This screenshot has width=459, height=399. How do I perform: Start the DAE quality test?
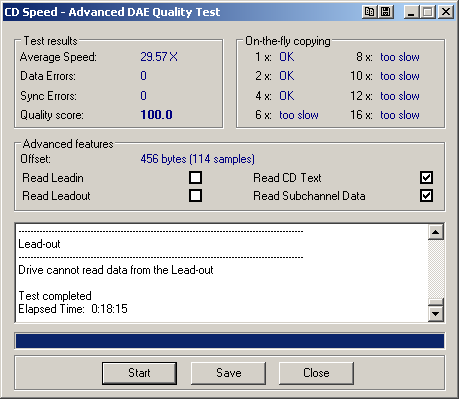(x=139, y=373)
